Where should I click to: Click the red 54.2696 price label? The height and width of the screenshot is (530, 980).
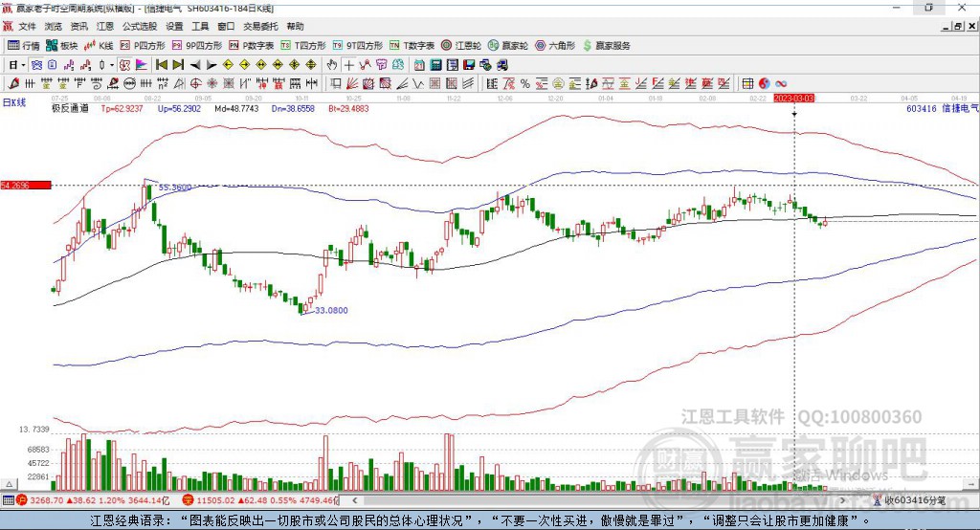26,185
